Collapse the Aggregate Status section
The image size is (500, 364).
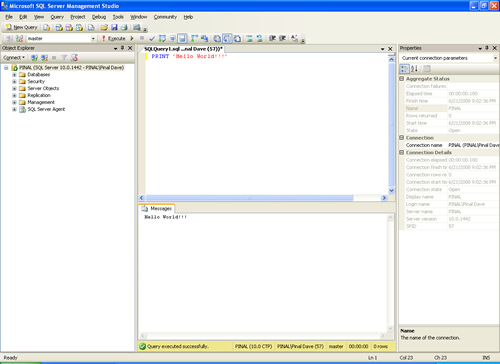402,79
